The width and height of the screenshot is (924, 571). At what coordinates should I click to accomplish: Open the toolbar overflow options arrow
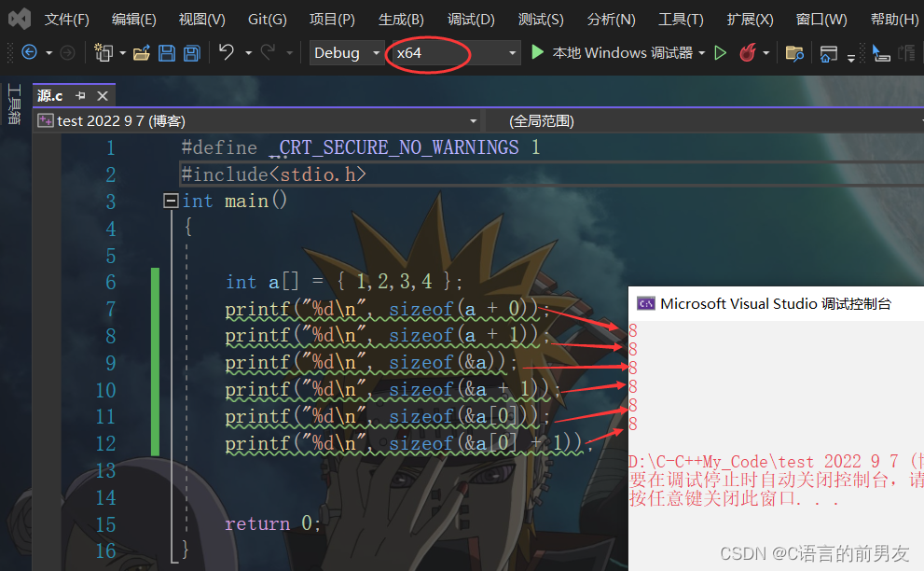[x=851, y=57]
